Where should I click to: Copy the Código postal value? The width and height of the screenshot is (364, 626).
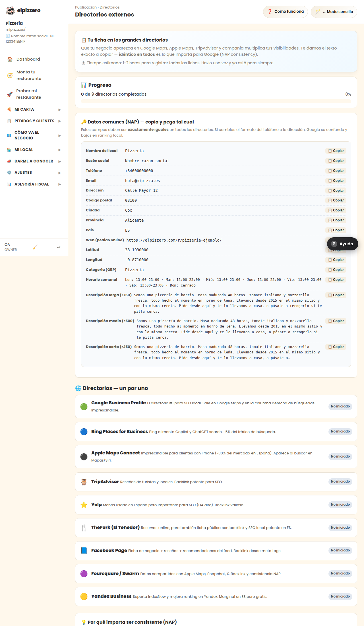coord(336,200)
